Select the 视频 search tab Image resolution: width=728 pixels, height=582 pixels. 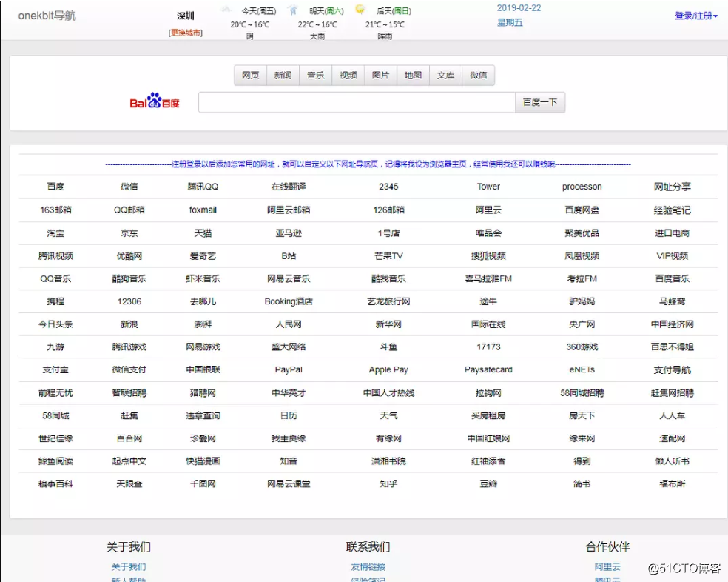tap(348, 76)
